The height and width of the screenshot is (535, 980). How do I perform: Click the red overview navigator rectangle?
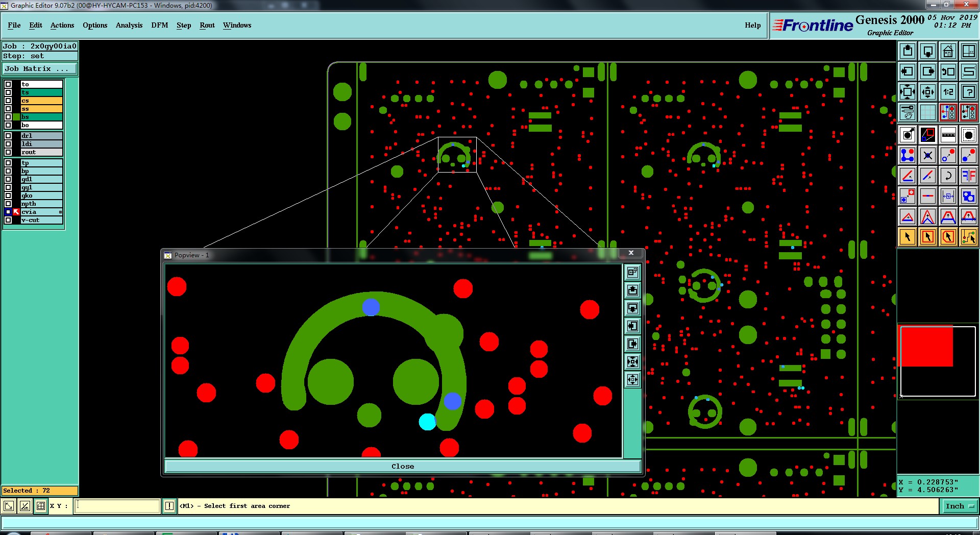[x=927, y=347]
